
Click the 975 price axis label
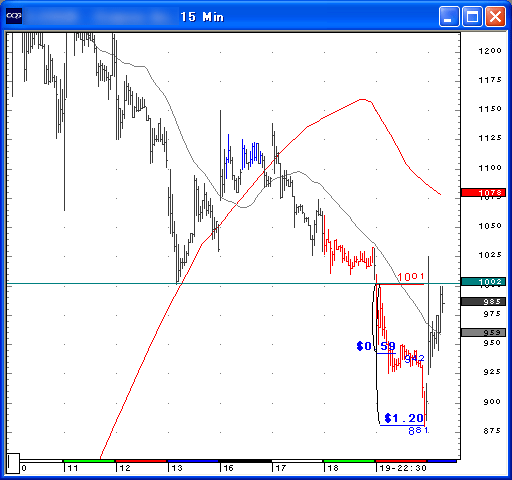[x=492, y=314]
